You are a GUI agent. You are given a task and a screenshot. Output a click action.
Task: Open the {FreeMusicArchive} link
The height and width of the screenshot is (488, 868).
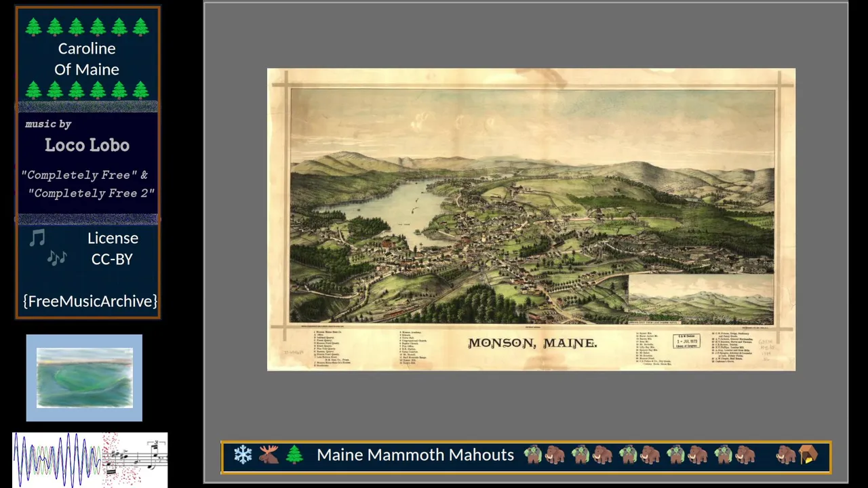(x=90, y=301)
